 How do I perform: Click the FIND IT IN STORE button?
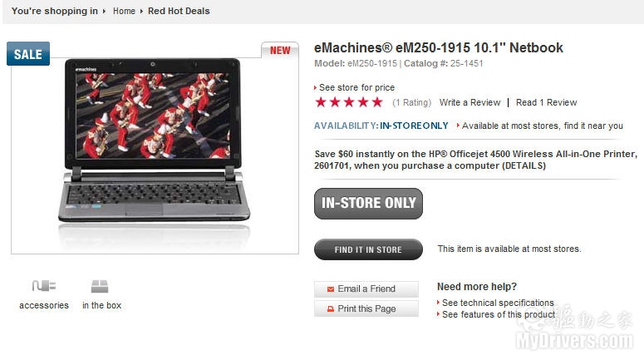pos(368,249)
